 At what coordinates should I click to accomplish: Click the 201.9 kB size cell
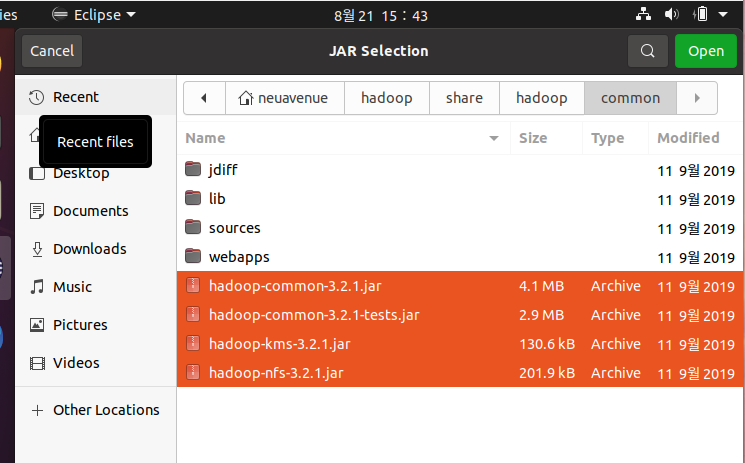point(547,373)
